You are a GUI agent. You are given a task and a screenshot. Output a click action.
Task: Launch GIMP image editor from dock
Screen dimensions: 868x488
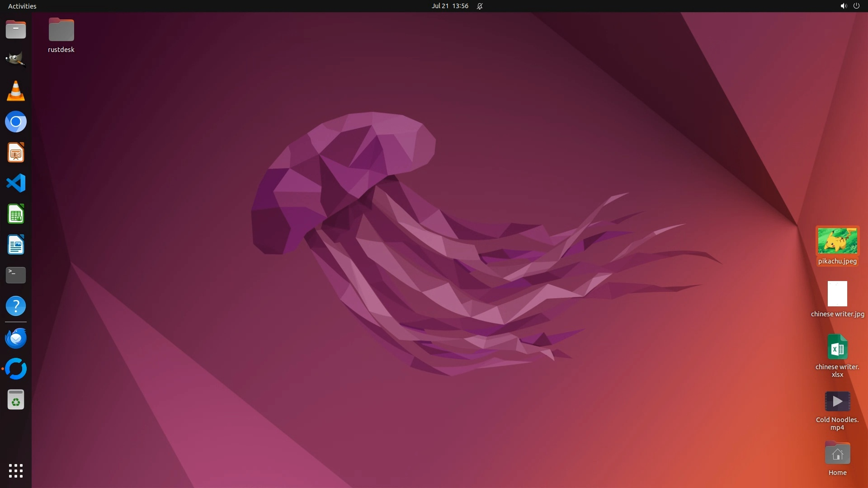[15, 60]
